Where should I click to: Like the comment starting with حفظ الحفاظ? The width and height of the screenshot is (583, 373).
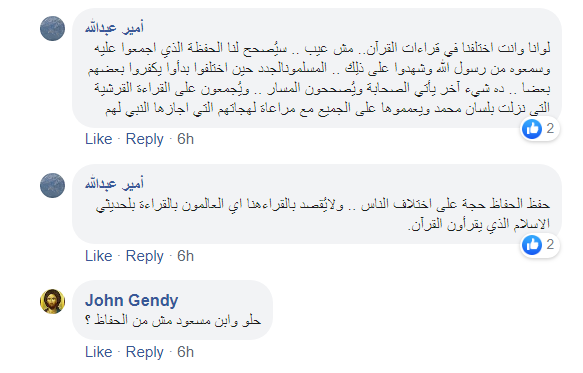99,256
